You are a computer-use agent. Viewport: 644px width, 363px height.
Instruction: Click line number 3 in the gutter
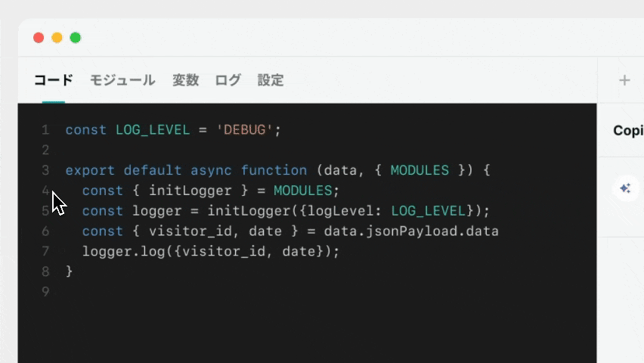(x=45, y=170)
